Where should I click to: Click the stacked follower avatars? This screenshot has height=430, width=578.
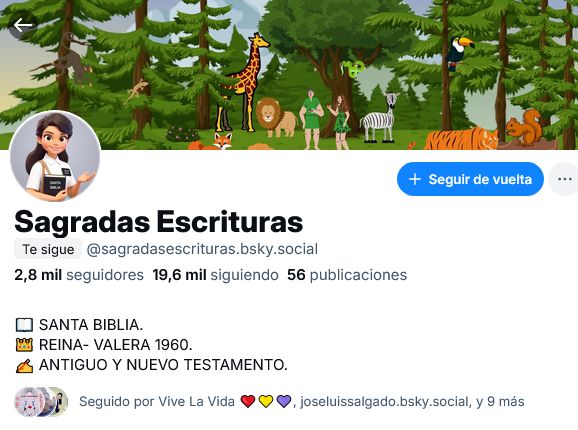(x=41, y=402)
